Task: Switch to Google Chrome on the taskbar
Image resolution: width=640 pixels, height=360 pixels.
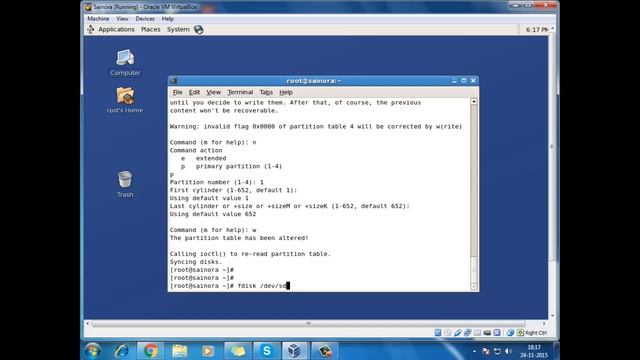Action: pyautogui.click(x=151, y=351)
